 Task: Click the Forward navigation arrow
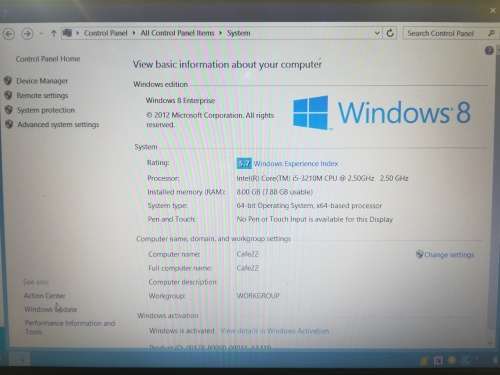click(27, 34)
